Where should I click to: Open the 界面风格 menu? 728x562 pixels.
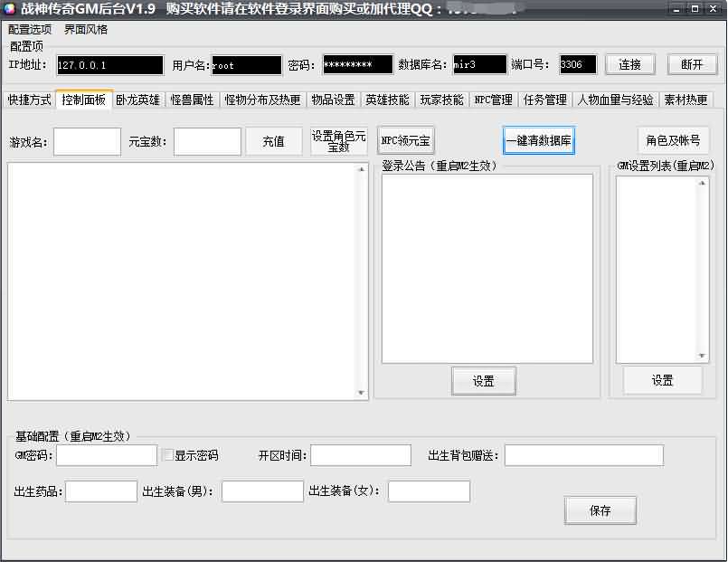point(86,29)
